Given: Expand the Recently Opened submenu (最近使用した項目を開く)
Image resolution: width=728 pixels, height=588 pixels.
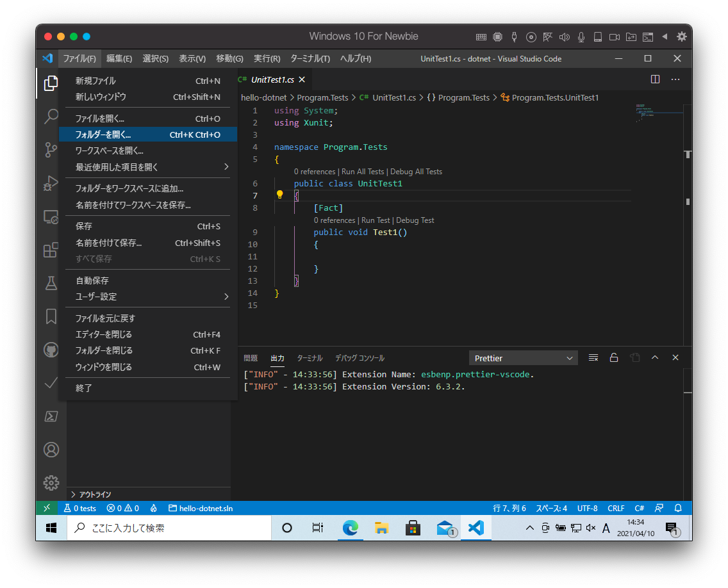Looking at the screenshot, I should [148, 167].
